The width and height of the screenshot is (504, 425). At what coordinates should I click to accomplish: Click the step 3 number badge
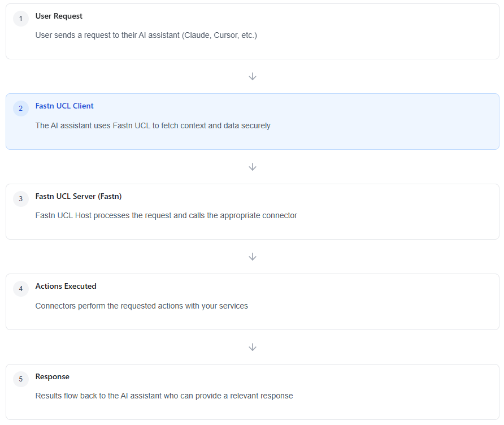click(21, 199)
